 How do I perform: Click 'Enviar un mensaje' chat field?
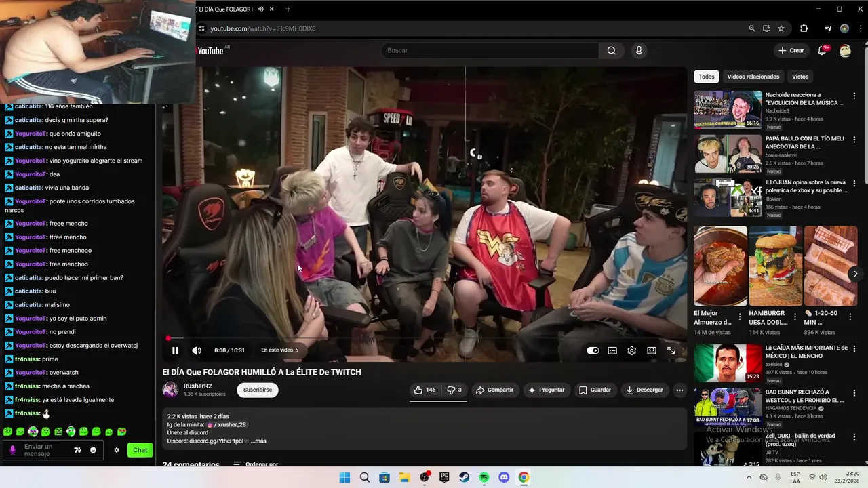point(45,450)
